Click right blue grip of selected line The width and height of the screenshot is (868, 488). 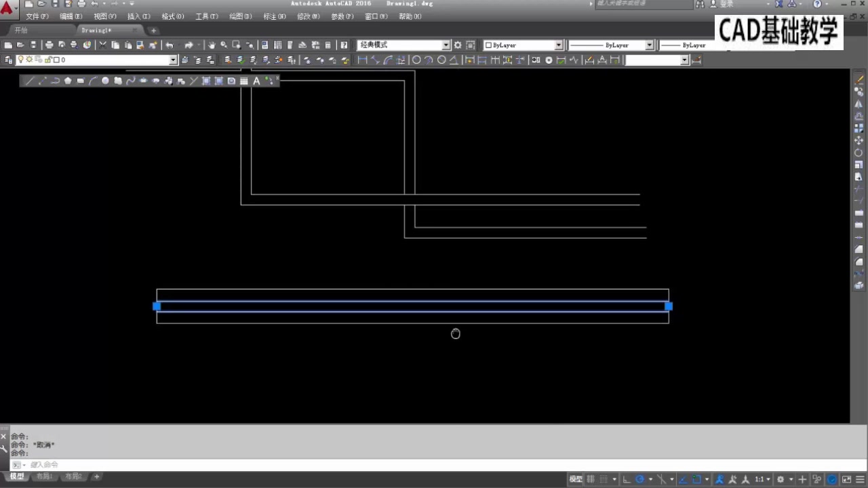pyautogui.click(x=668, y=306)
